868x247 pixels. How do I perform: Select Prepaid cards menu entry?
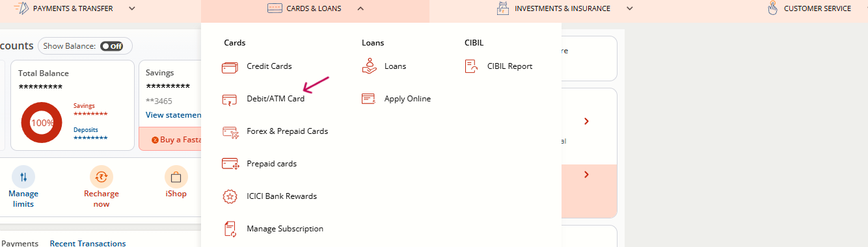272,164
